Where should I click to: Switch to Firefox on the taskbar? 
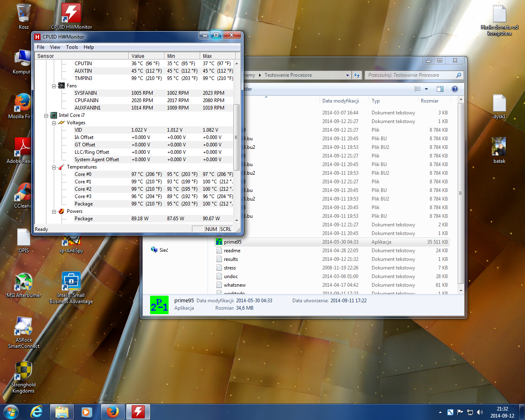[112, 412]
